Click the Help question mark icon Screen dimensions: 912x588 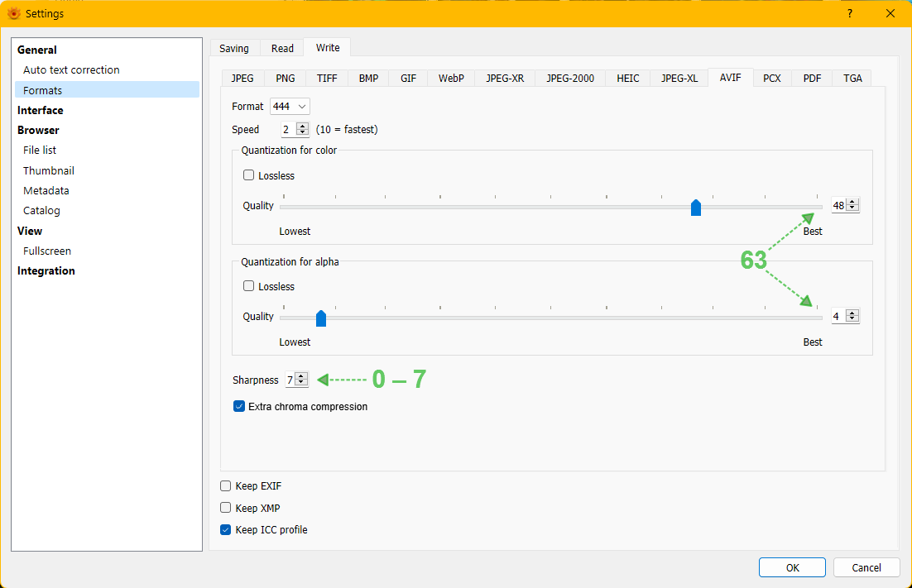click(850, 13)
